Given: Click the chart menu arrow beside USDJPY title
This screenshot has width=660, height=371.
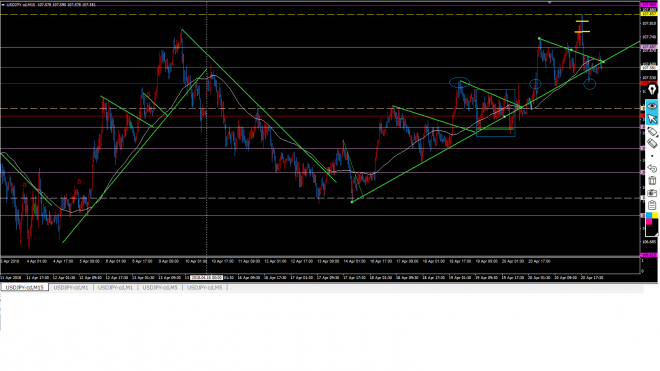Looking at the screenshot, I should click(3, 5).
